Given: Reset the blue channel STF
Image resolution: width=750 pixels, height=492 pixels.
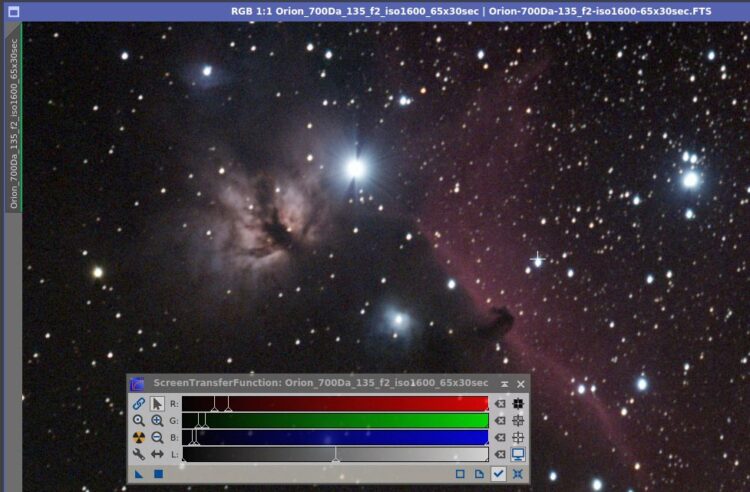Looking at the screenshot, I should pyautogui.click(x=500, y=437).
